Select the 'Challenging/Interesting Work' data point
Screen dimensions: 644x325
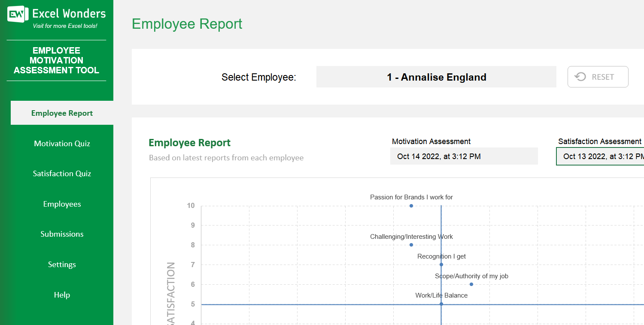point(411,245)
